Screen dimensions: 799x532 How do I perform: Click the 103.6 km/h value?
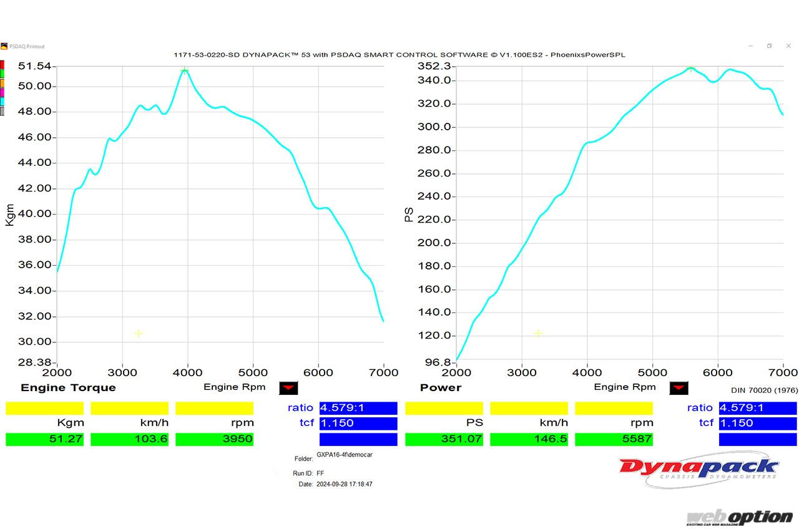coord(129,439)
